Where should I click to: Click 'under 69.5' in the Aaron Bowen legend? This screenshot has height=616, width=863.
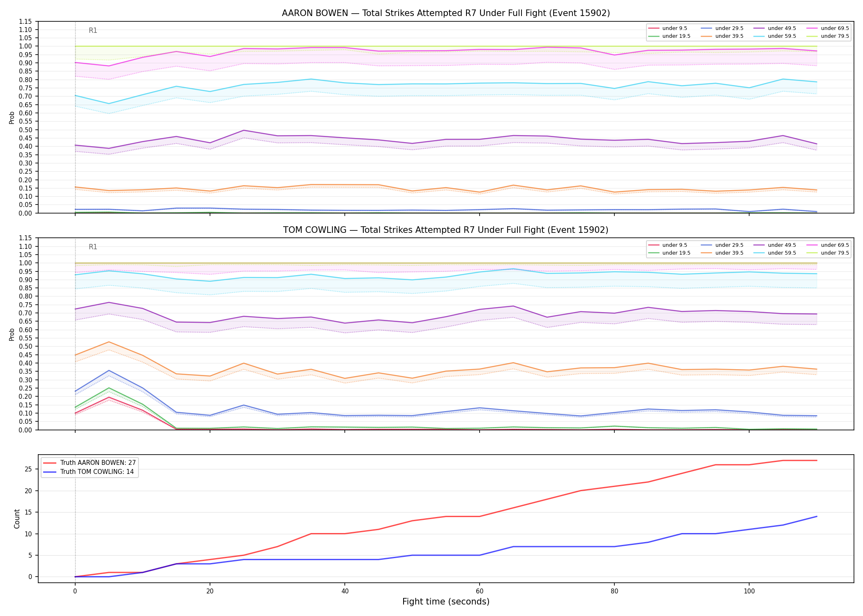pos(835,28)
